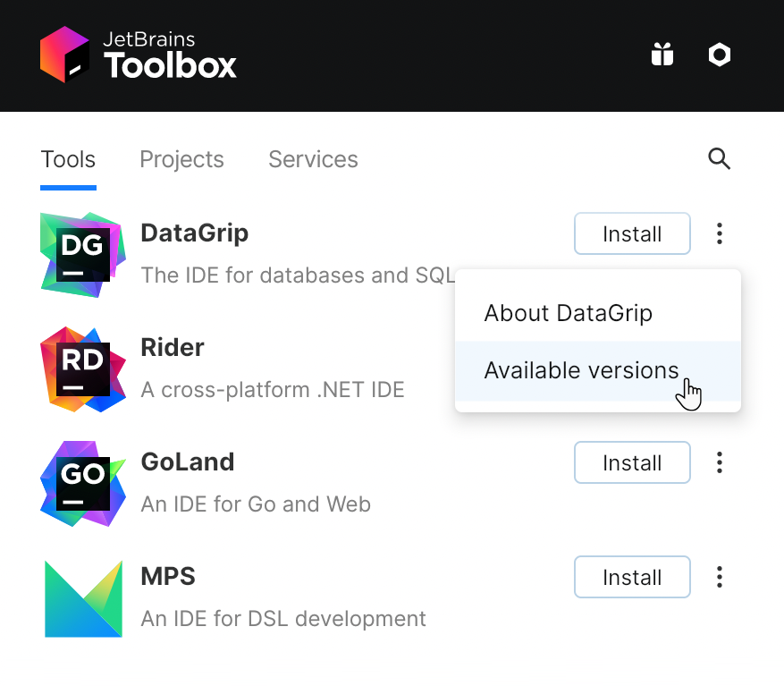
Task: Open the DataGrip app icon
Action: pyautogui.click(x=82, y=253)
